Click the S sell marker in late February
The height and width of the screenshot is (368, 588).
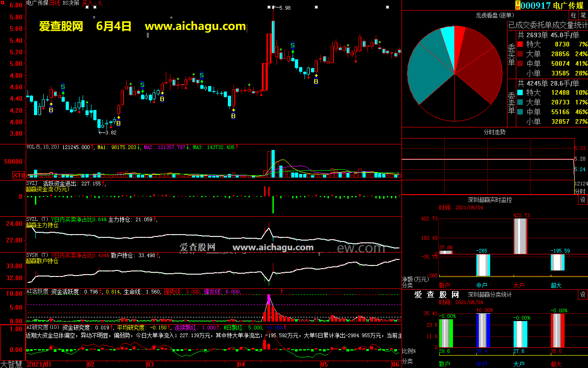pyautogui.click(x=142, y=85)
